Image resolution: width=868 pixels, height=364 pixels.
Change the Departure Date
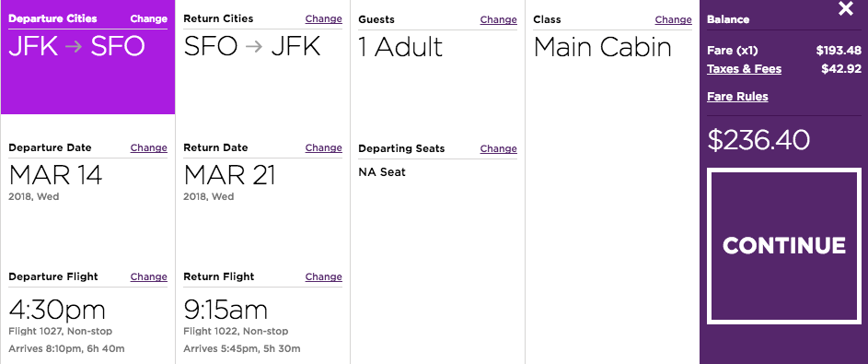(x=148, y=148)
